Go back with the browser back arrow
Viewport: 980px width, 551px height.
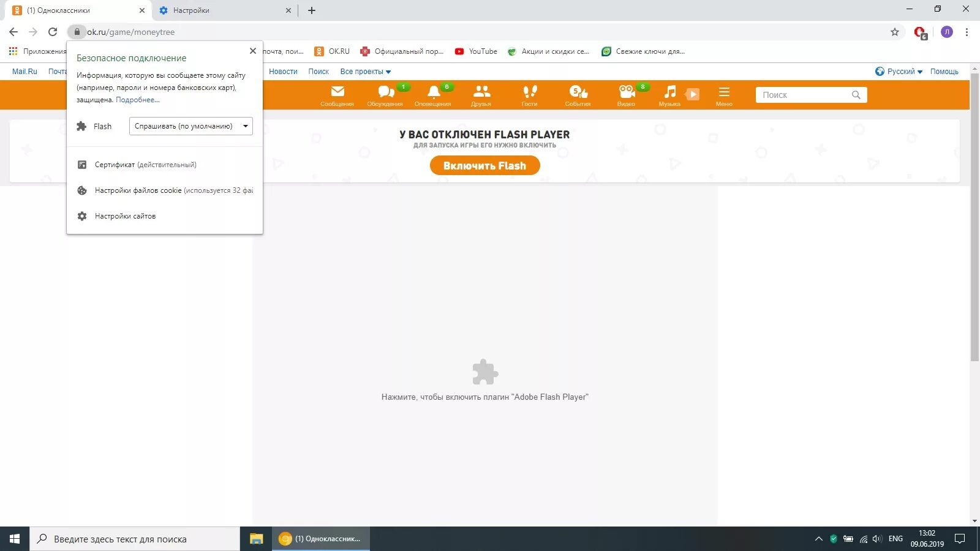click(13, 32)
